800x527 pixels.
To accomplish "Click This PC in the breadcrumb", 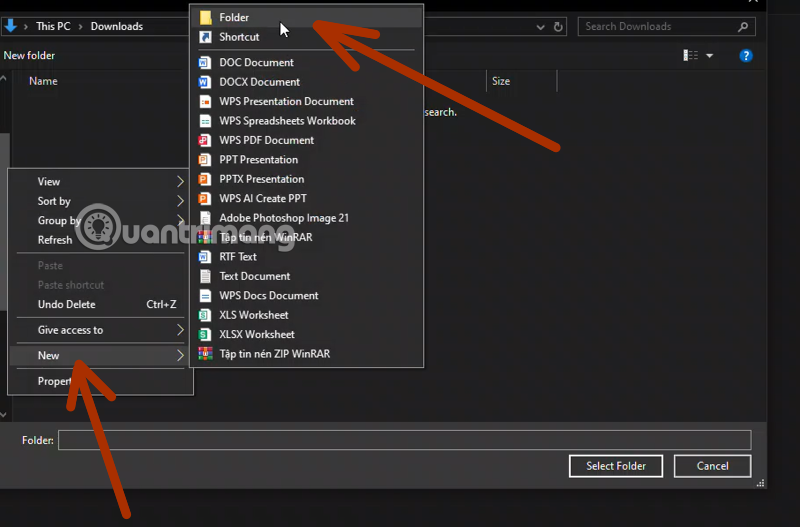I will pyautogui.click(x=53, y=27).
